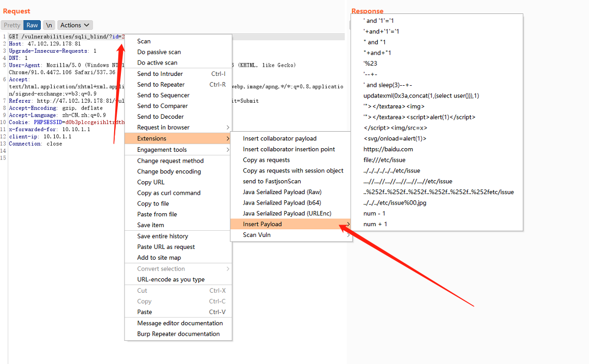Image resolution: width=589 pixels, height=364 pixels.
Task: Insert the num + 1 payload
Action: [x=437, y=224]
